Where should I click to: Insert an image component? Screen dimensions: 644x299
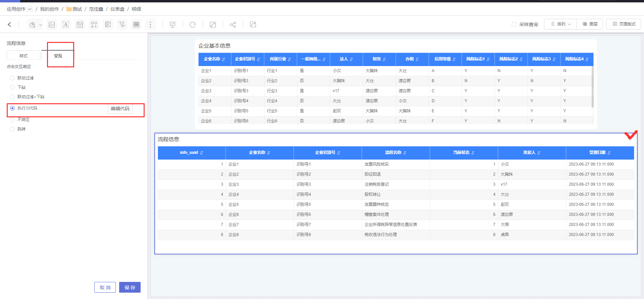coord(52,24)
